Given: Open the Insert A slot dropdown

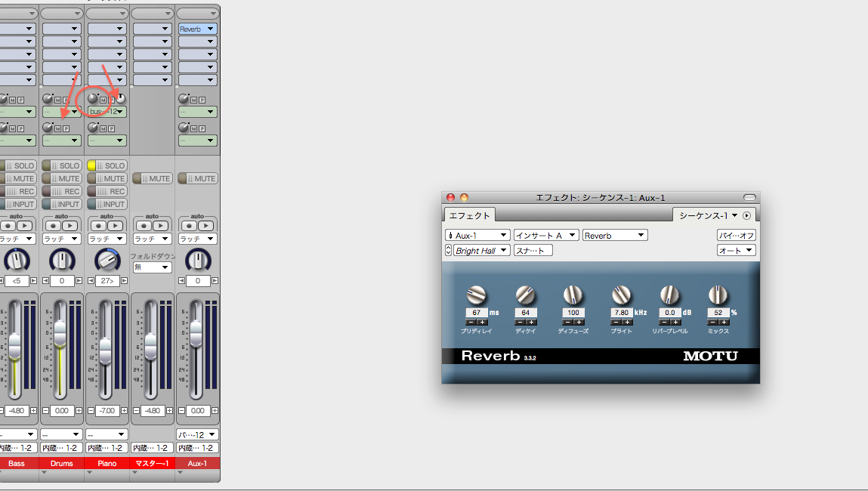Looking at the screenshot, I should [x=546, y=235].
